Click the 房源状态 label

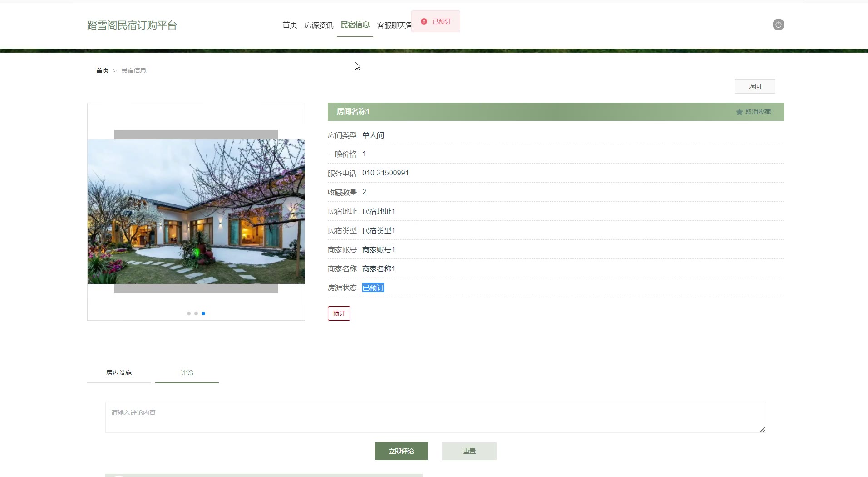[x=342, y=288]
